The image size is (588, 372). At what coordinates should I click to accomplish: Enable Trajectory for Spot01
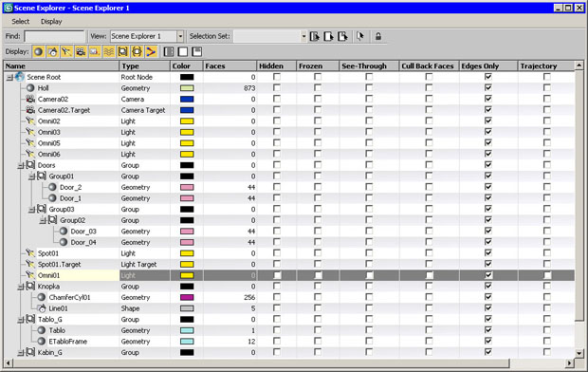[x=547, y=253]
